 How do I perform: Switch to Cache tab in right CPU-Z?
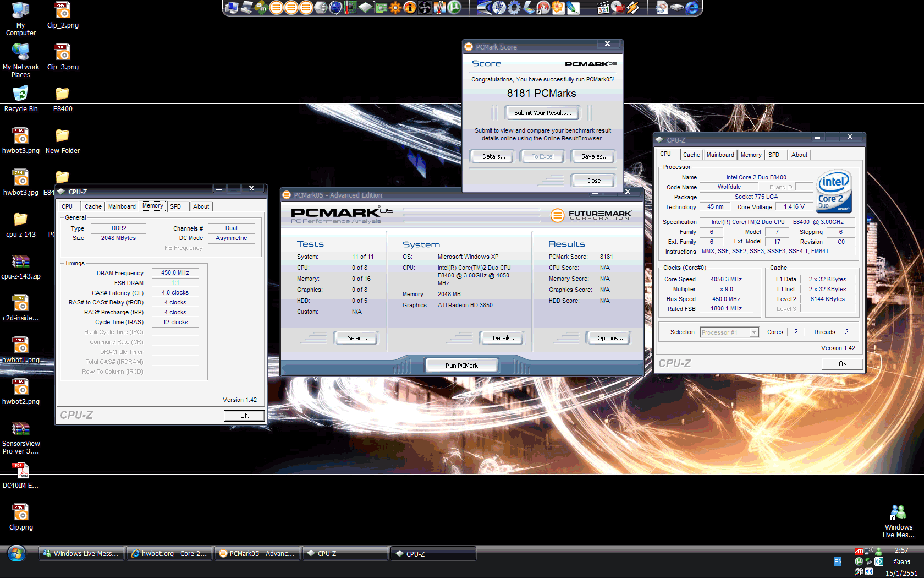pos(691,155)
